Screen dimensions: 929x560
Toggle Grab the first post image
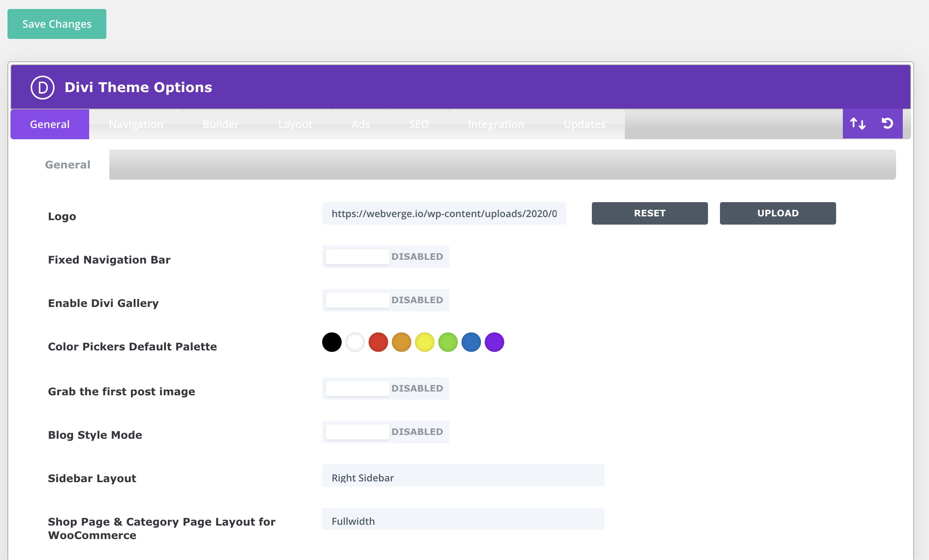pos(385,388)
